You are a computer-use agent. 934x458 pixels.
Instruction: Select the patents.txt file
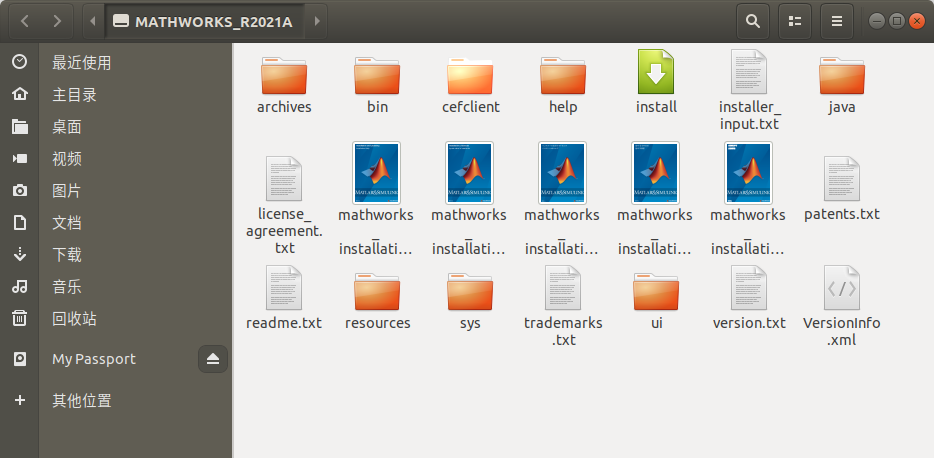click(x=842, y=189)
